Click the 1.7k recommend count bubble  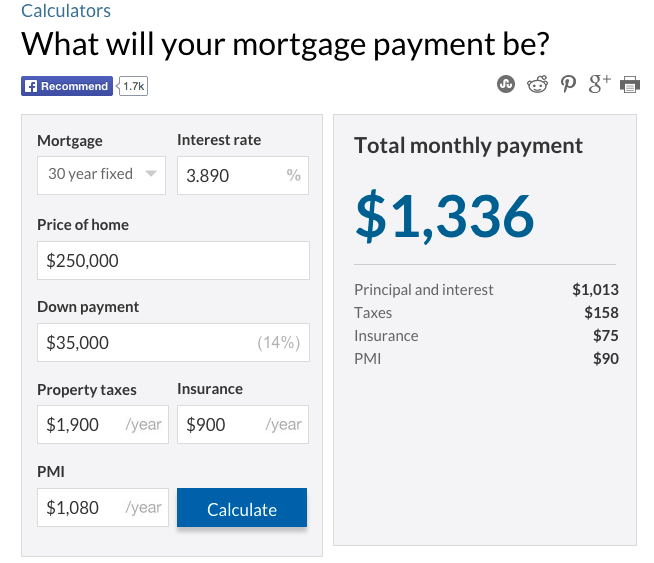(134, 86)
